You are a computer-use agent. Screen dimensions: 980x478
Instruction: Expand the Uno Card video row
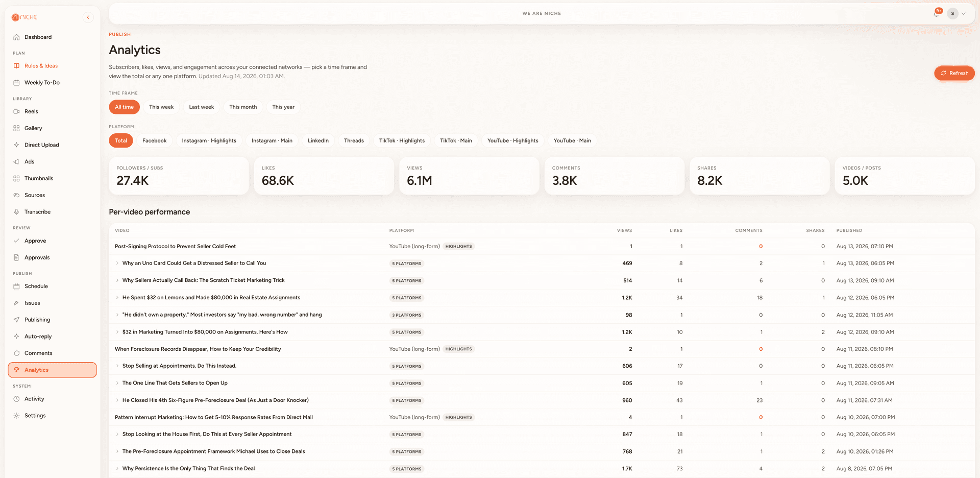point(117,264)
